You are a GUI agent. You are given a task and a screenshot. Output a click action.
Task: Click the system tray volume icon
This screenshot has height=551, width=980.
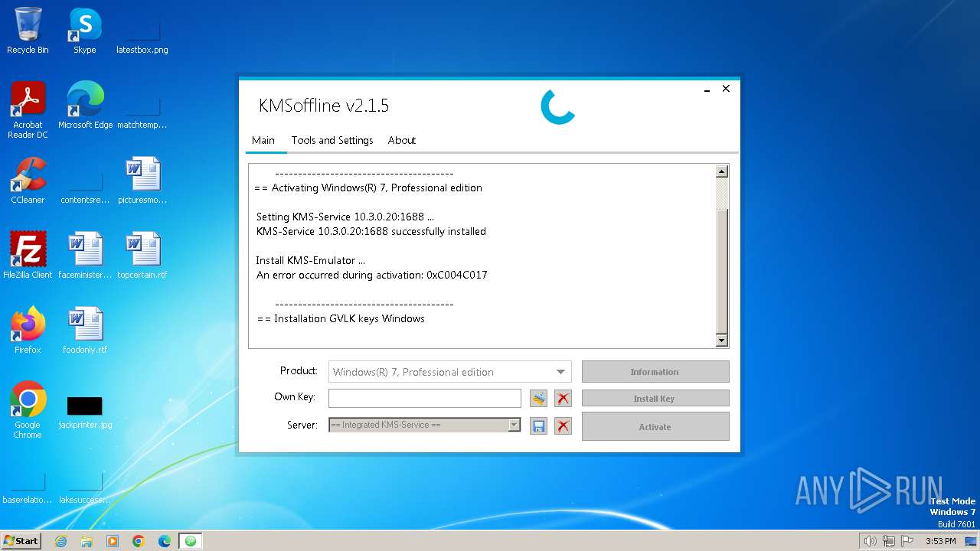pos(870,541)
